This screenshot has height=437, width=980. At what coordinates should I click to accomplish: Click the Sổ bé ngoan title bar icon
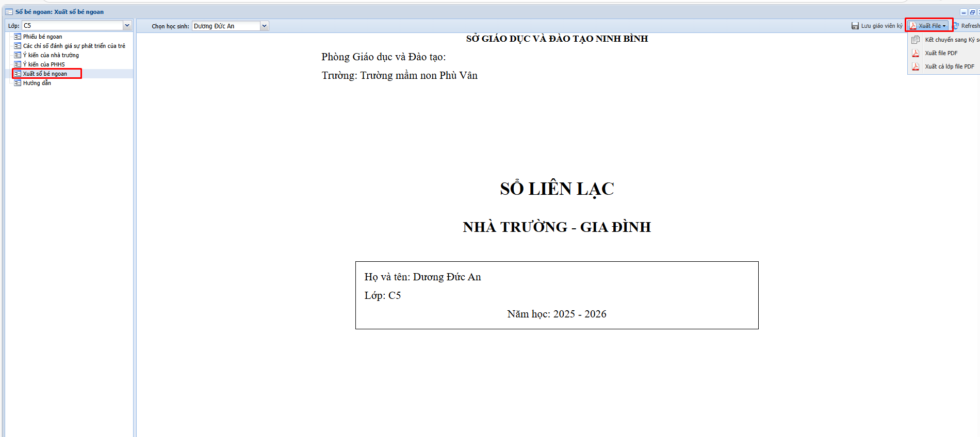point(9,12)
